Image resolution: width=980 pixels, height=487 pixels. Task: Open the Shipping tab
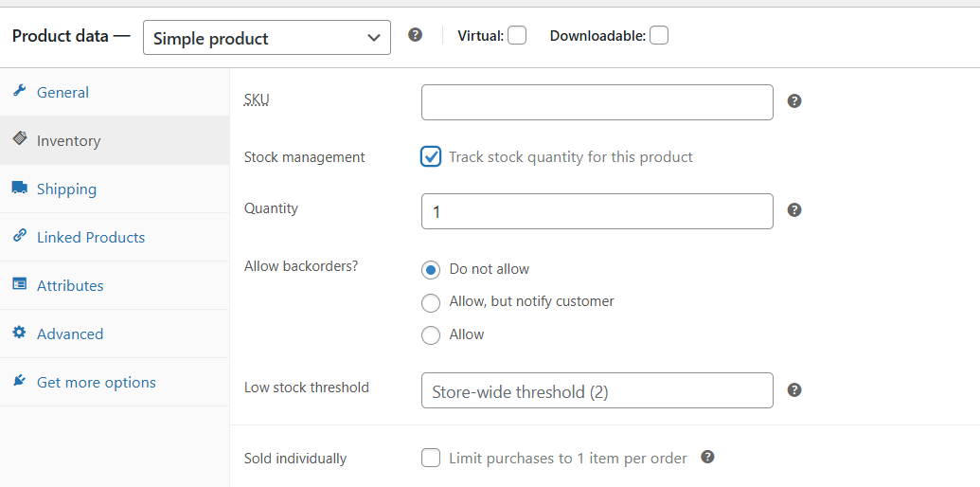point(115,189)
